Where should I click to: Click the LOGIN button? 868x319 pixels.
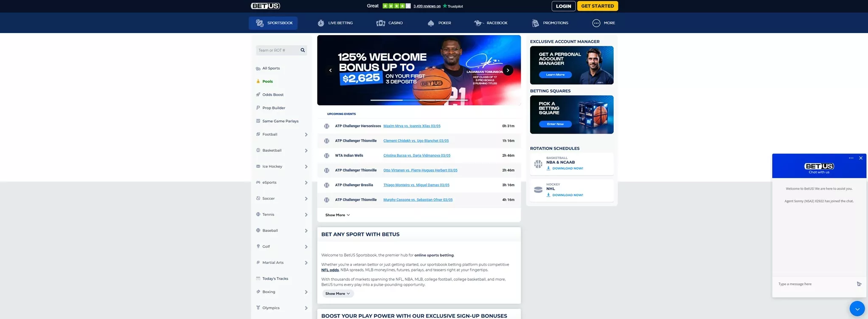[x=563, y=6]
